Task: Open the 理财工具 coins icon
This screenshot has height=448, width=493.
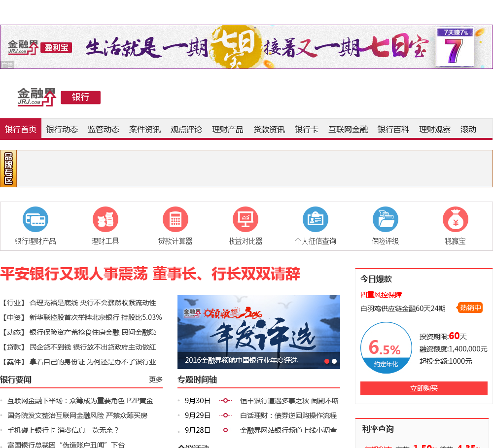Action: point(106,219)
